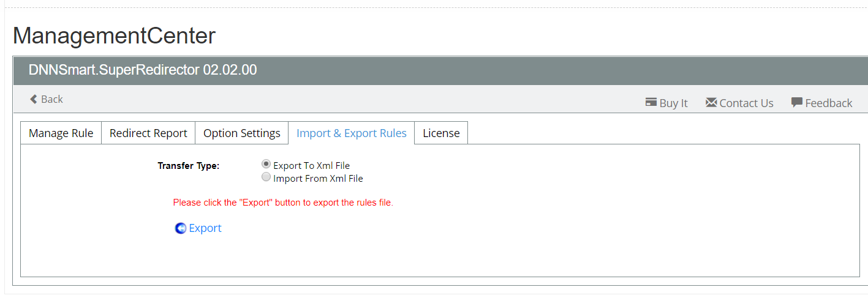
Task: Open the Option Settings tab
Action: pyautogui.click(x=242, y=133)
